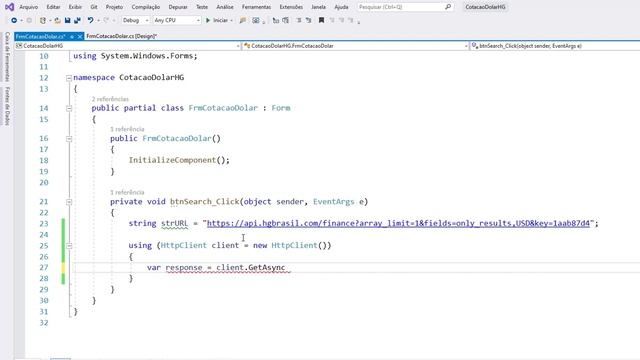
Task: Click the Save All icon
Action: [77, 20]
